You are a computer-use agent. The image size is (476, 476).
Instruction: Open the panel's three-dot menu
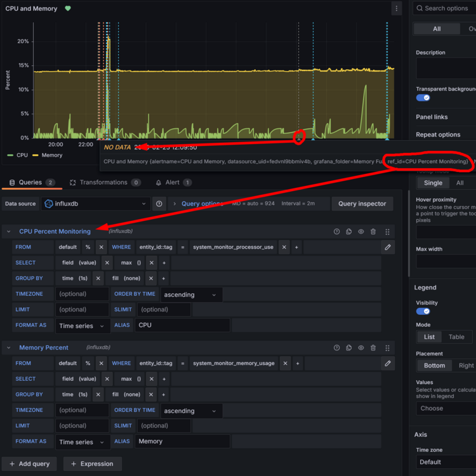tap(397, 9)
